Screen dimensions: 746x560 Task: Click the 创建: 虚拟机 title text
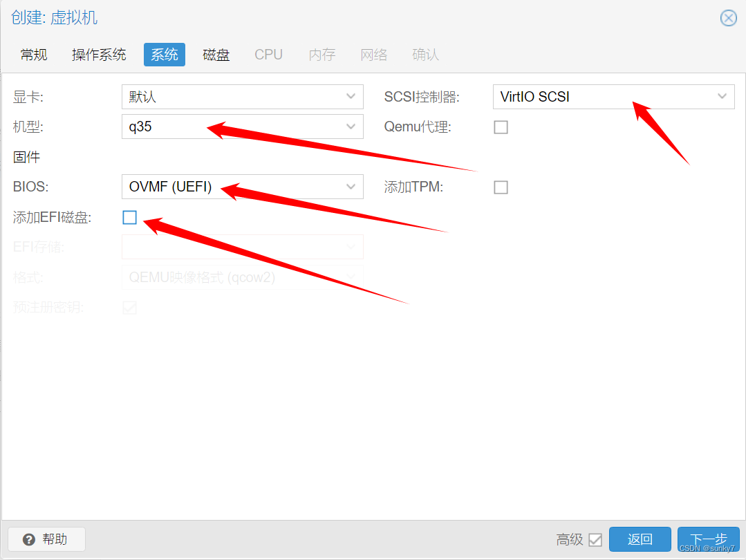[54, 17]
